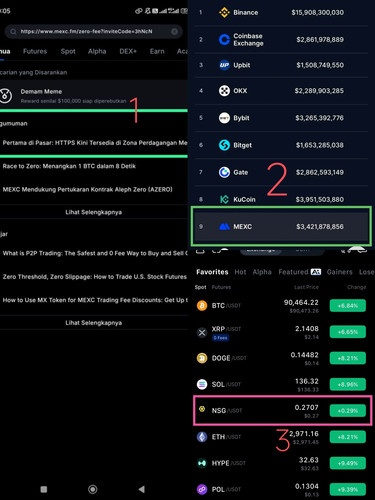Screen dimensions: 375x500
Task: Open How to Use MX Token article
Action: 95,300
